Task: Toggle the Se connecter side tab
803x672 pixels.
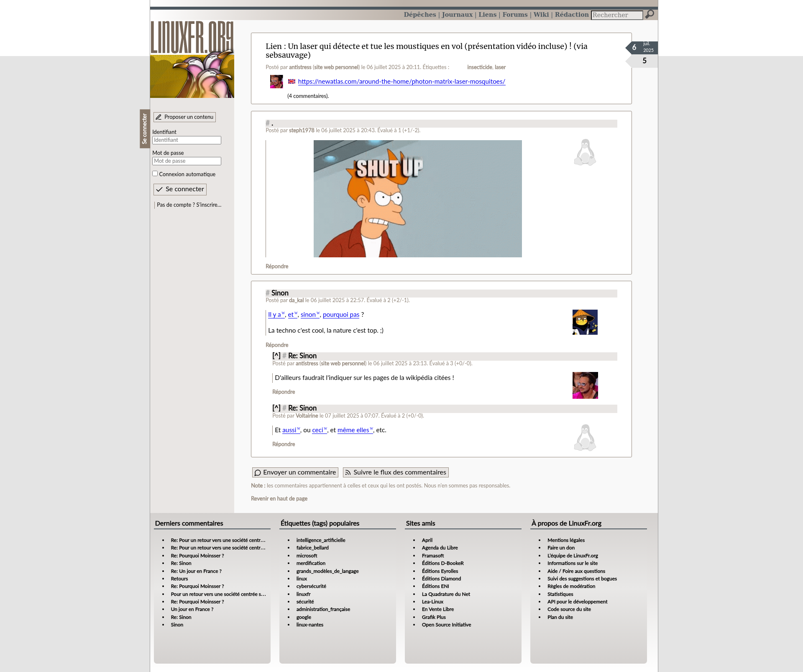Action: coord(145,129)
